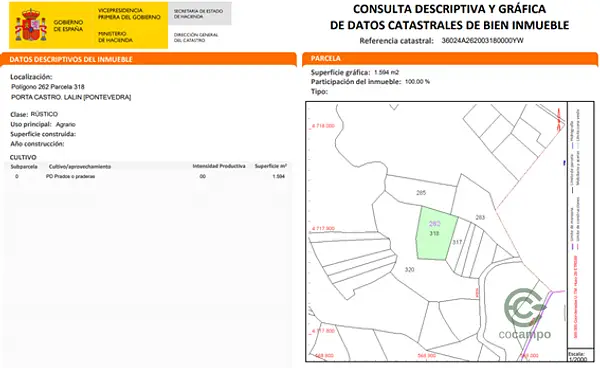Click SECRETARÍA DE ESTADO DE HACIENDA box
This screenshot has width=600, height=368.
[199, 14]
